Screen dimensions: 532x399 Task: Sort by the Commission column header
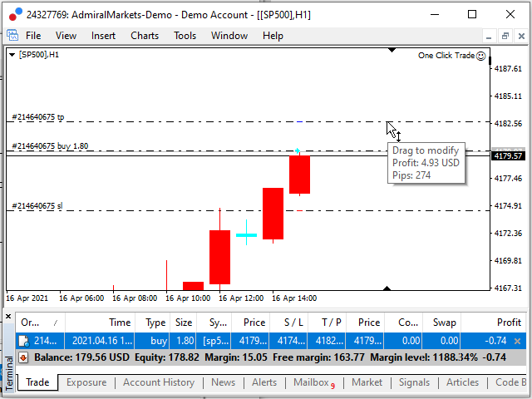(403, 323)
